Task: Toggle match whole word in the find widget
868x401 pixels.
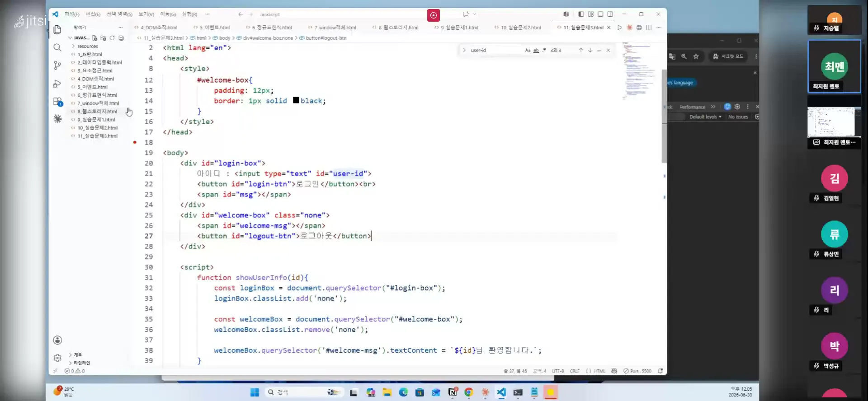Action: point(536,50)
